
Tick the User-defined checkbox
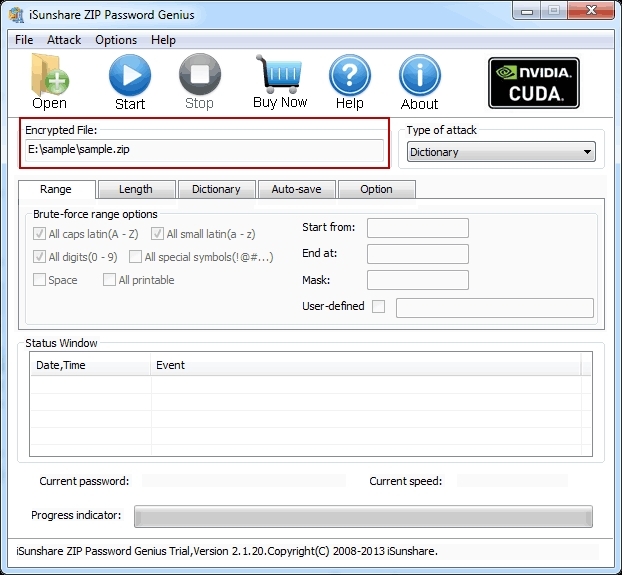378,306
